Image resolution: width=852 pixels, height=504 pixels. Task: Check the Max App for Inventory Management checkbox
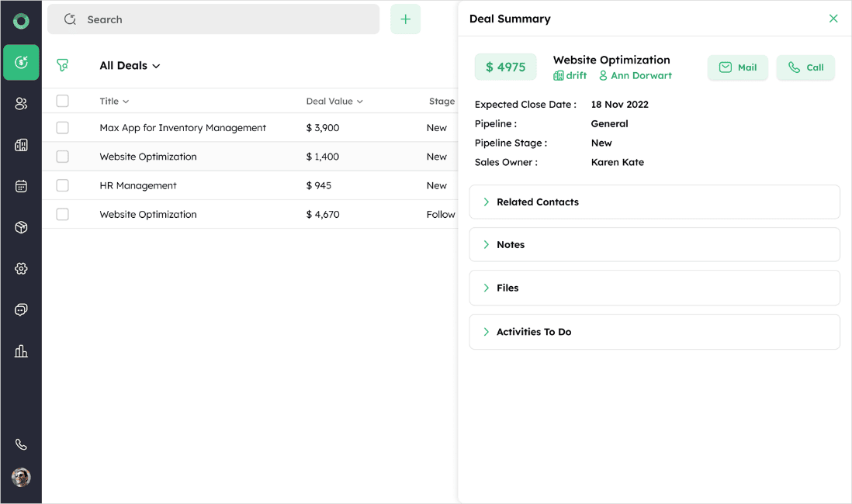click(63, 128)
